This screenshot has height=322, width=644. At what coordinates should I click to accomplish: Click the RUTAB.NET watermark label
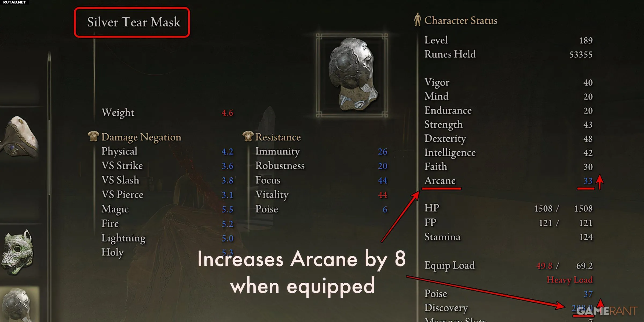[x=14, y=2]
